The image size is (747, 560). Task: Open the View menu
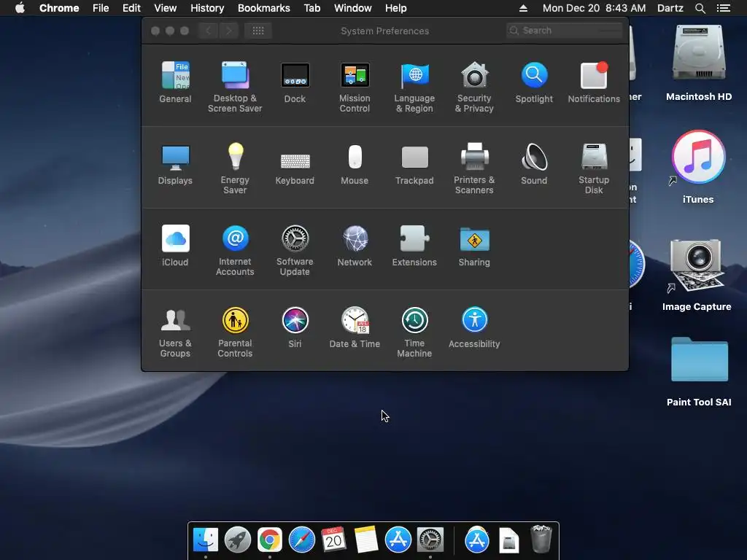(x=166, y=8)
